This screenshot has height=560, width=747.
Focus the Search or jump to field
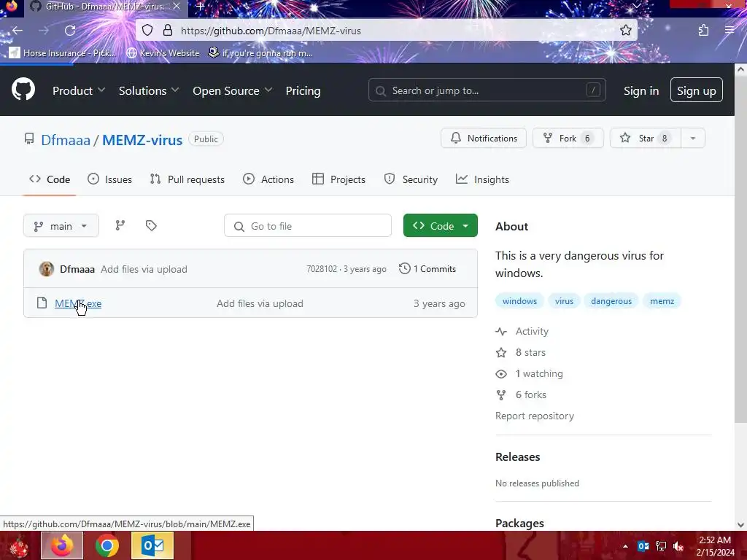(x=487, y=90)
